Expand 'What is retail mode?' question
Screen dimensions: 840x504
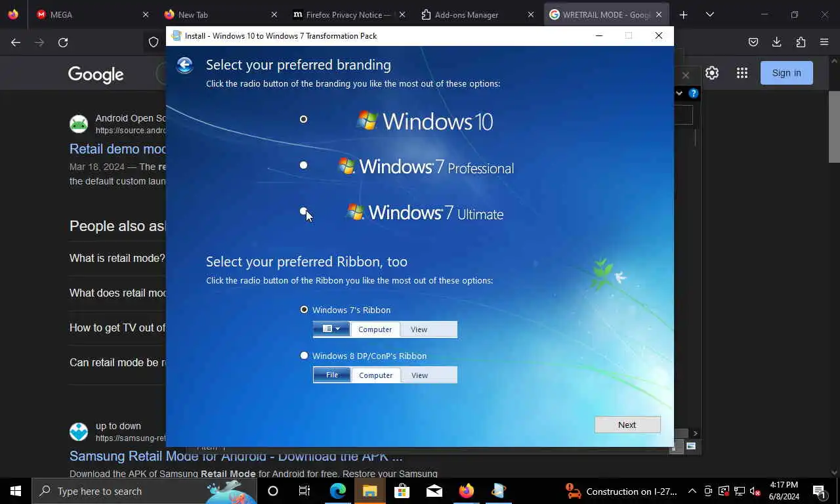click(x=117, y=258)
